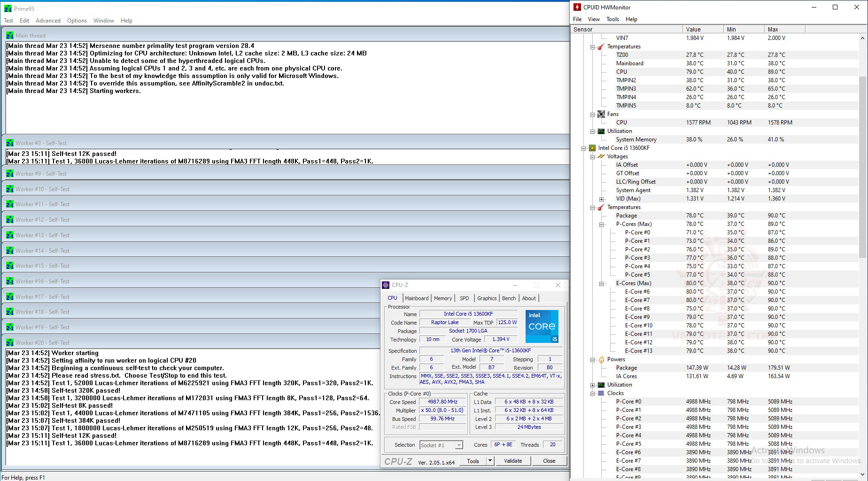Collapse the Voltages node in HWMonitor
Image resolution: width=868 pixels, height=481 pixels.
tap(593, 156)
